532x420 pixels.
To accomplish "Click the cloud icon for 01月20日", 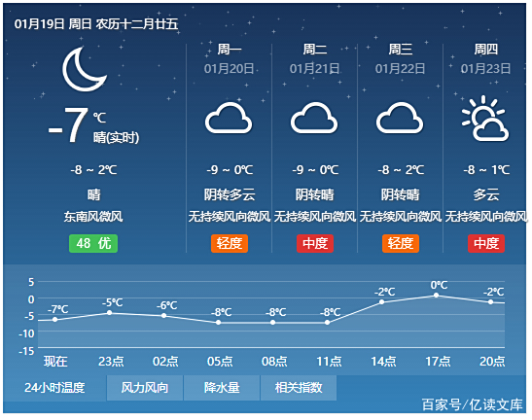I will click(x=229, y=118).
